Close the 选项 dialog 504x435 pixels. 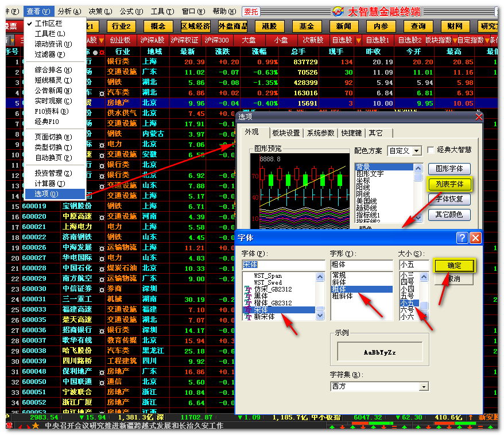[479, 117]
